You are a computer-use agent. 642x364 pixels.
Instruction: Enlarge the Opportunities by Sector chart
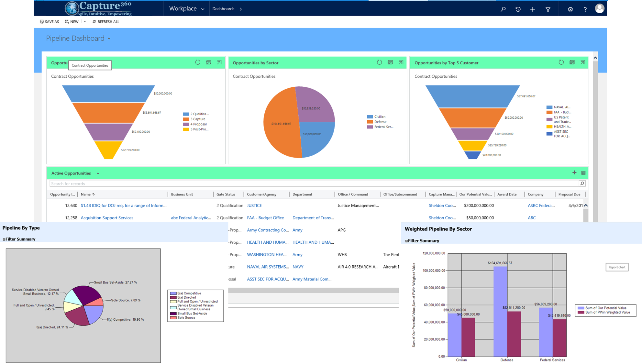(x=401, y=62)
